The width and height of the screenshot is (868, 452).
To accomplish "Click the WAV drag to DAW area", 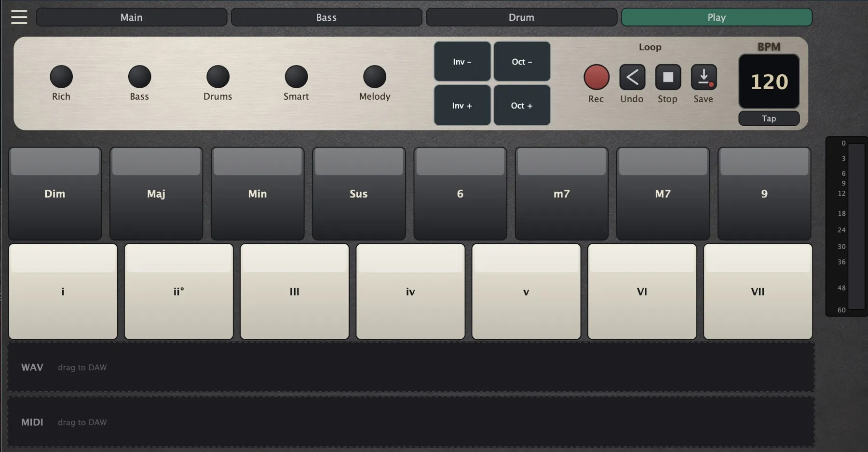I will coord(411,367).
